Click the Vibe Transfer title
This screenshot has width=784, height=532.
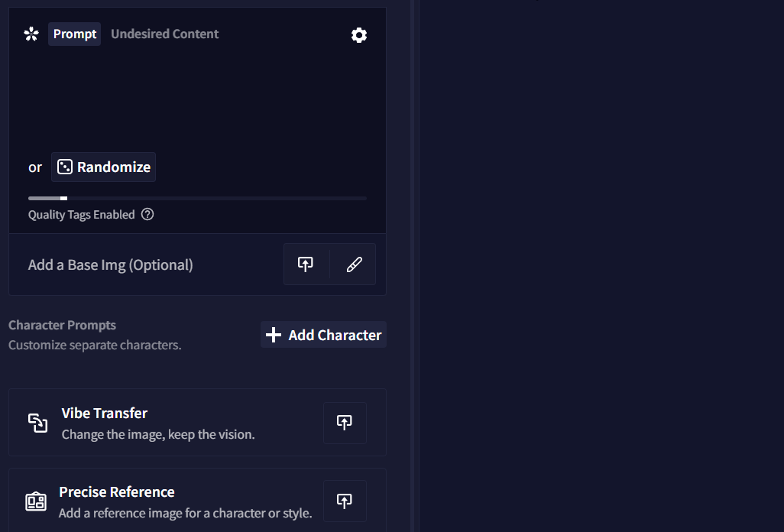[x=105, y=413]
